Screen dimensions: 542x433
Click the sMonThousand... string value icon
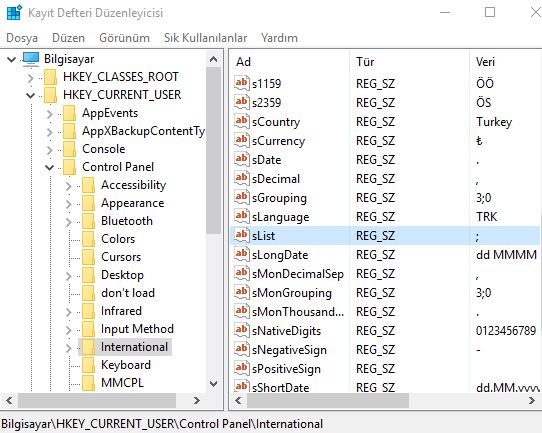tap(242, 311)
